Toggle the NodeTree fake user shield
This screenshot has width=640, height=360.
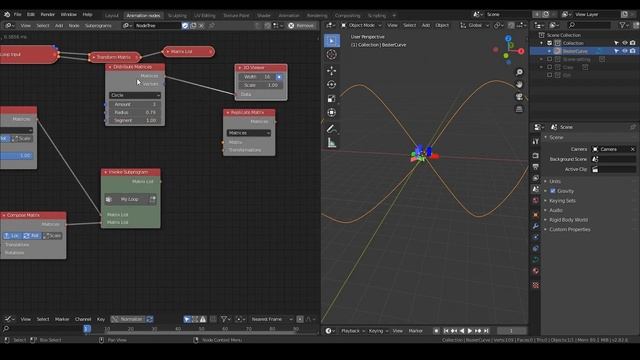tap(185, 25)
